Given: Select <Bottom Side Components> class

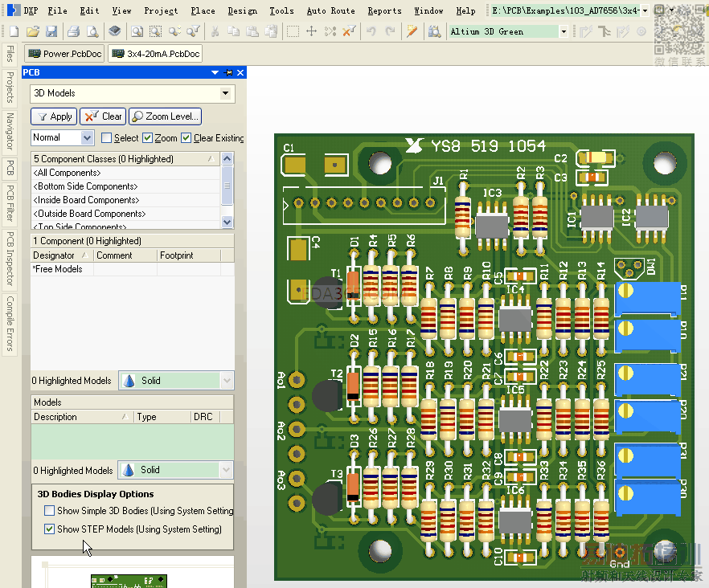Looking at the screenshot, I should pyautogui.click(x=84, y=186).
